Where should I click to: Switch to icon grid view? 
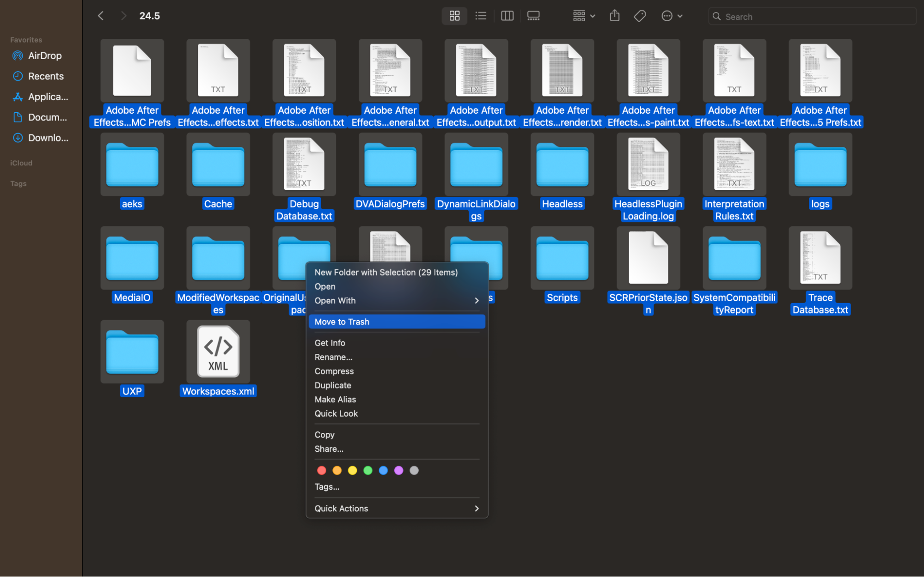(x=454, y=16)
